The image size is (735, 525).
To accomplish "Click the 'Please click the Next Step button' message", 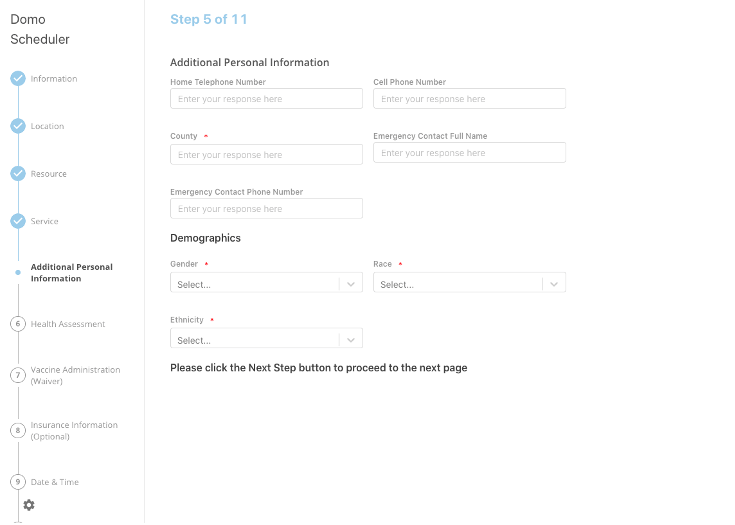I will click(319, 368).
